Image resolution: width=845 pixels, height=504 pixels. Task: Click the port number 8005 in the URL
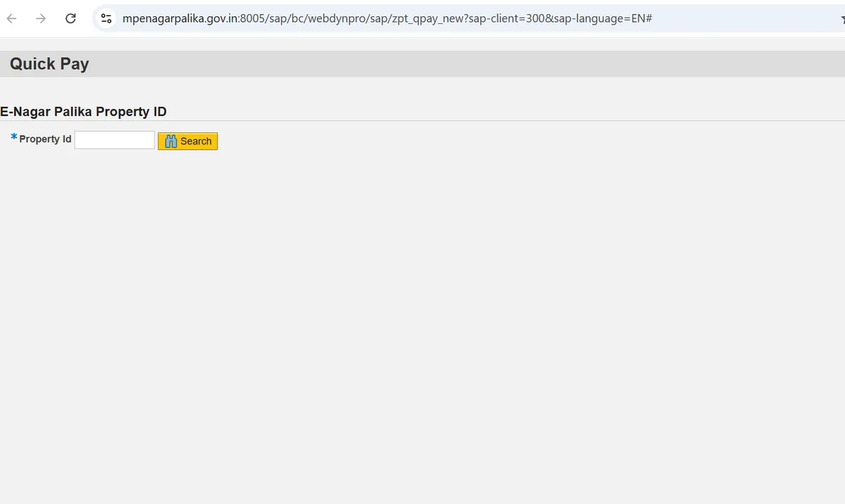tap(252, 18)
